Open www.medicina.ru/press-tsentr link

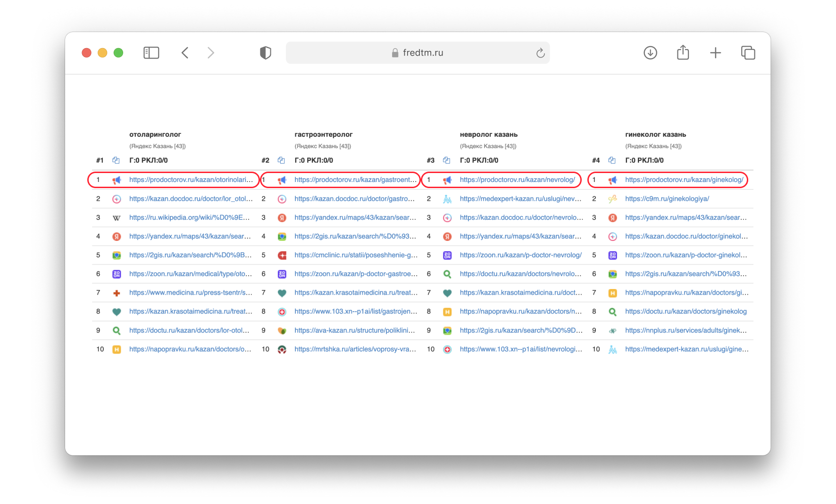191,293
